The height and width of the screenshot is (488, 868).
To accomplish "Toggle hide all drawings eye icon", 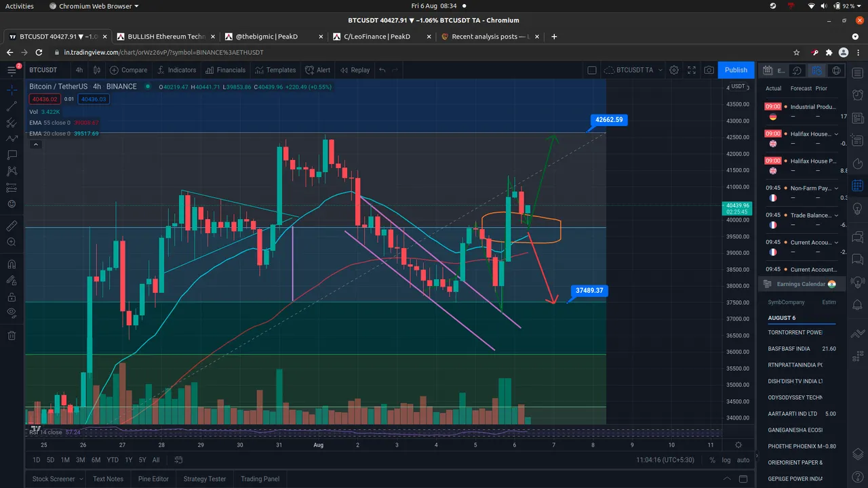I will (12, 313).
